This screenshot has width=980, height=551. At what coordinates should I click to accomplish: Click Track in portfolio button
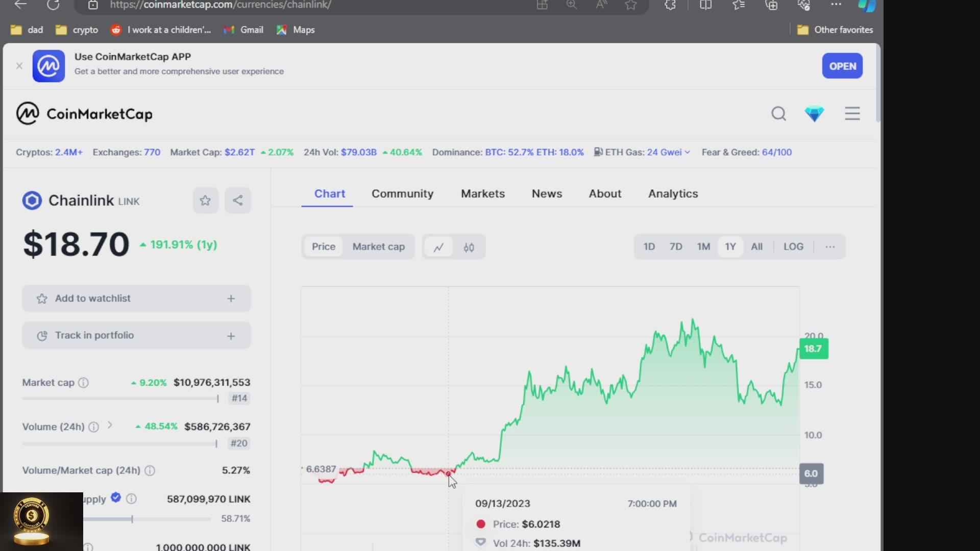point(136,335)
